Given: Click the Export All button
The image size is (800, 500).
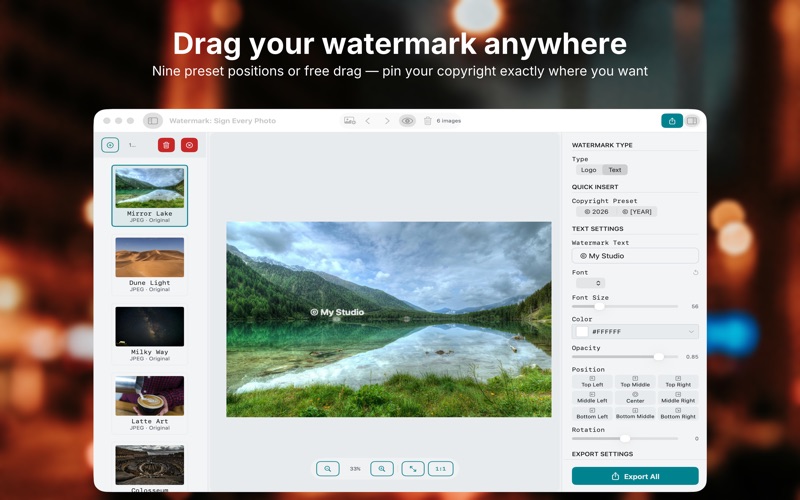Looking at the screenshot, I should click(635, 476).
